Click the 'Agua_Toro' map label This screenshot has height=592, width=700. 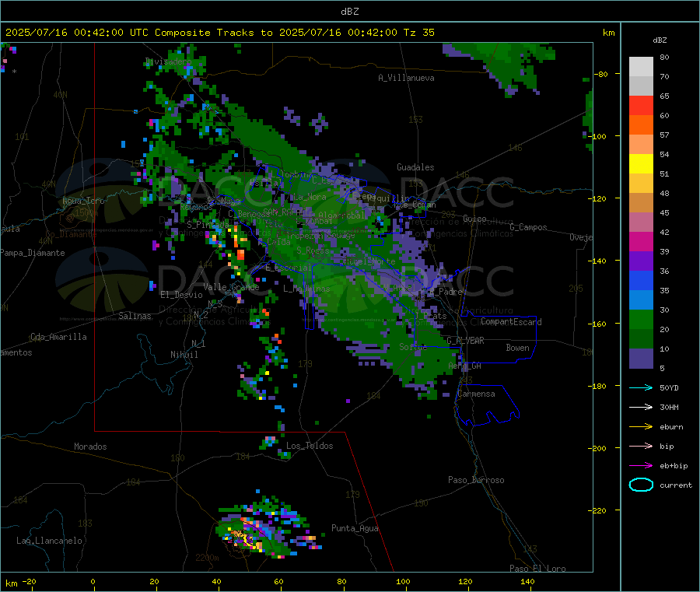(83, 201)
